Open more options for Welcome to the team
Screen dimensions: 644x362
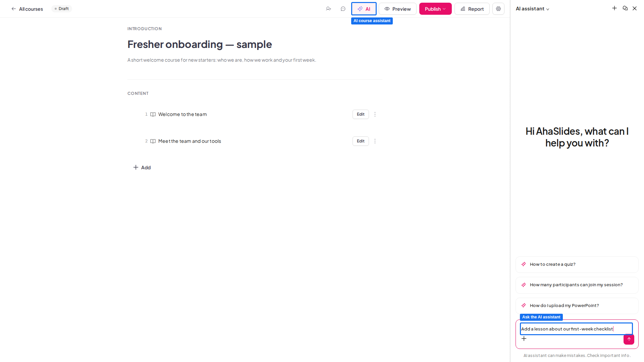pyautogui.click(x=375, y=114)
